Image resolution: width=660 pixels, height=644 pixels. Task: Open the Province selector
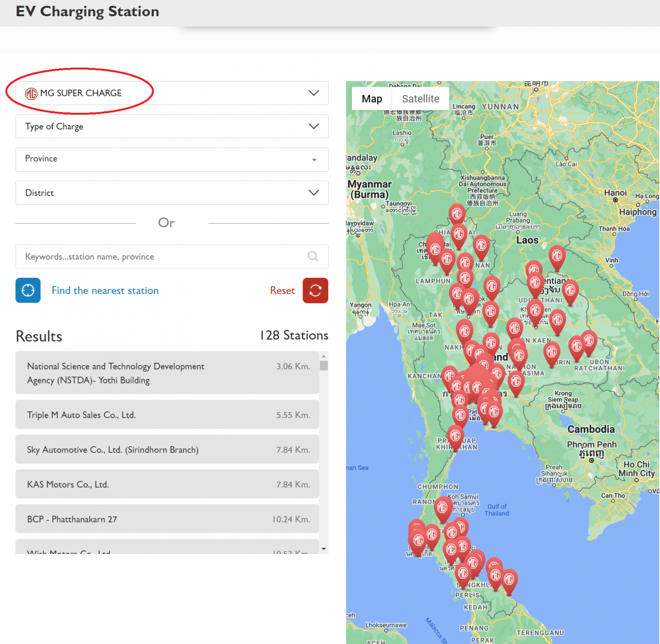pyautogui.click(x=172, y=159)
